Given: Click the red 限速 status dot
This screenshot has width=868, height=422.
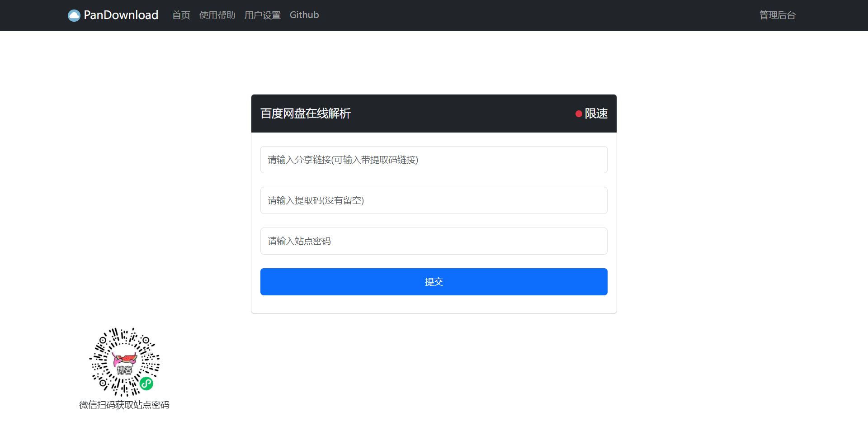Looking at the screenshot, I should coord(579,114).
